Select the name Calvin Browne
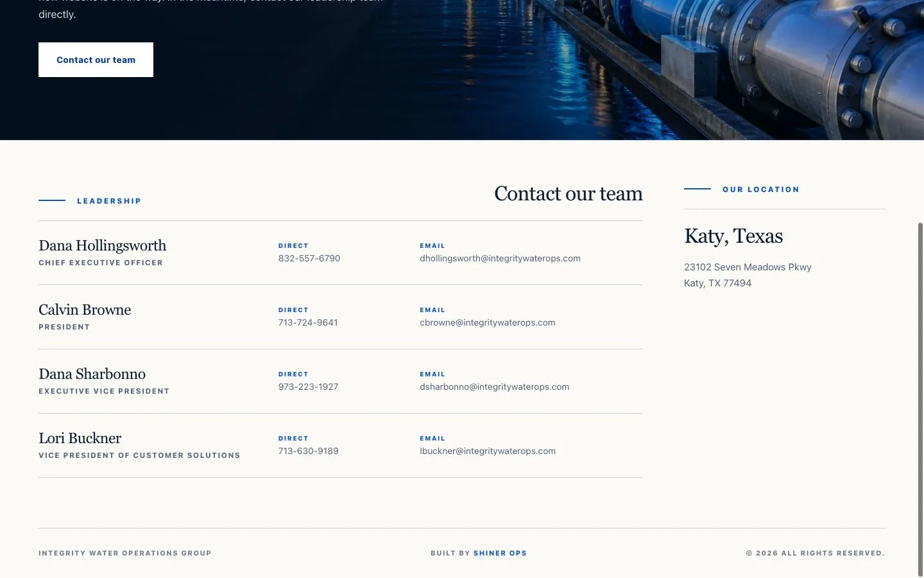The height and width of the screenshot is (578, 924). click(85, 310)
